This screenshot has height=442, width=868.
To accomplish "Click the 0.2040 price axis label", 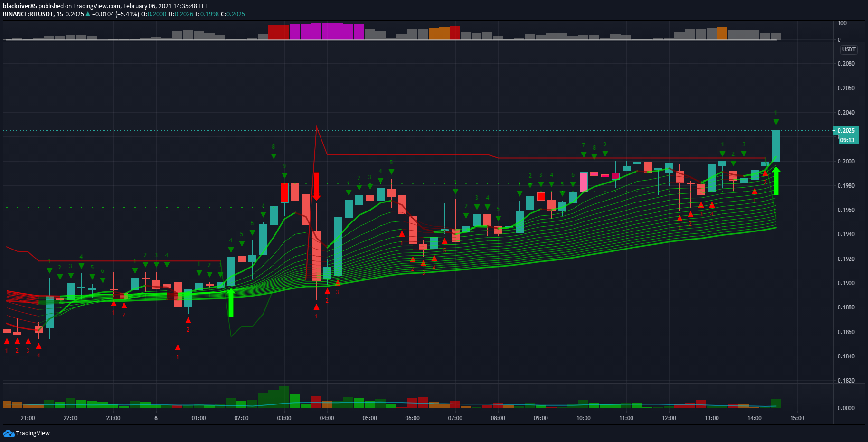I will (846, 113).
